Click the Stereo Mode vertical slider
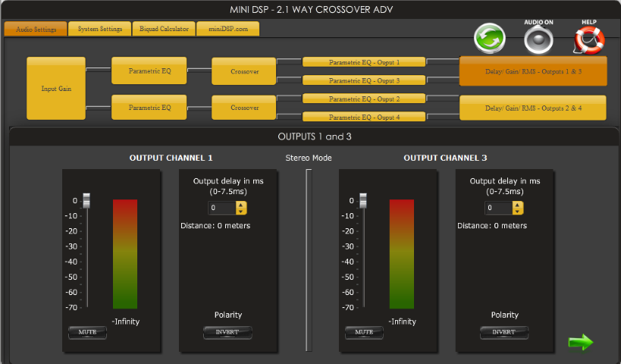The height and width of the screenshot is (364, 621). point(309,260)
